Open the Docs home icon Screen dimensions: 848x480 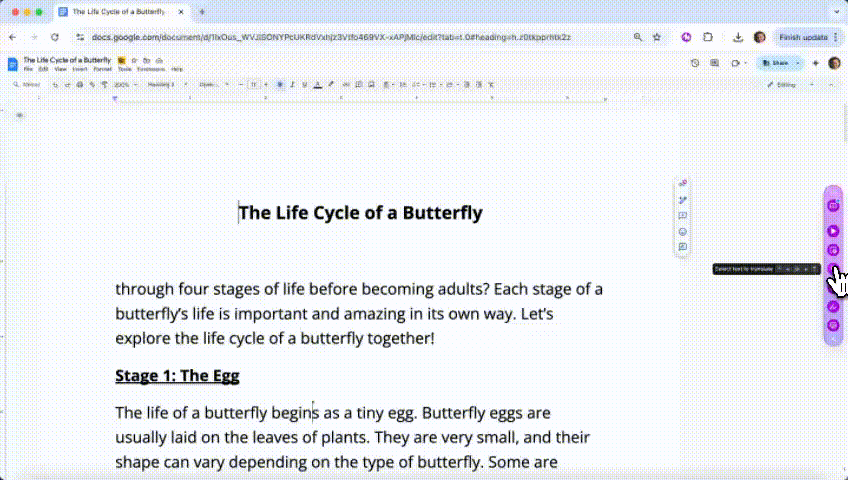coord(12,64)
